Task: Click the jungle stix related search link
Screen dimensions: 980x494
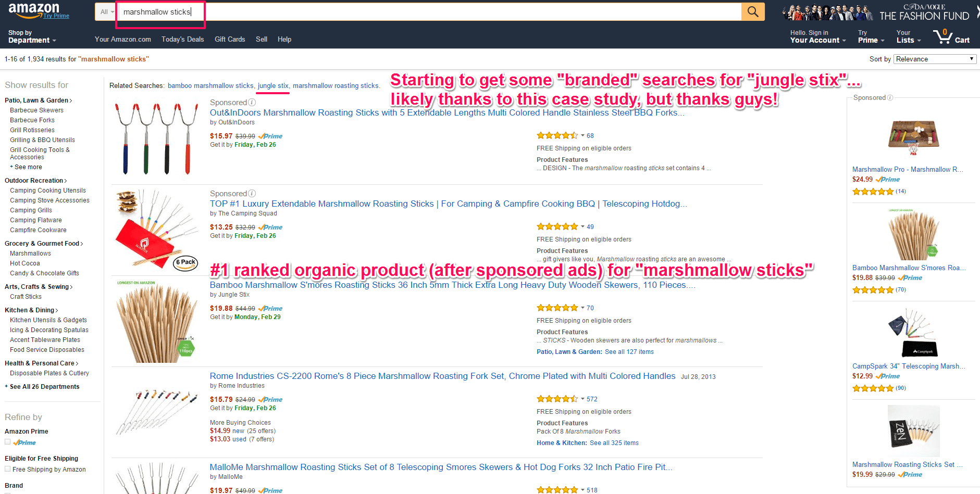Action: tap(273, 86)
